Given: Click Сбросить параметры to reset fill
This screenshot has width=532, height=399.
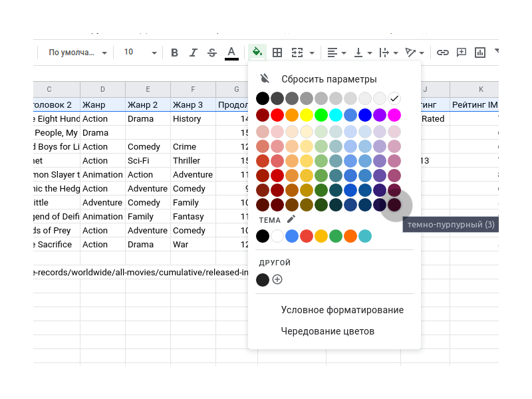Looking at the screenshot, I should click(x=329, y=78).
